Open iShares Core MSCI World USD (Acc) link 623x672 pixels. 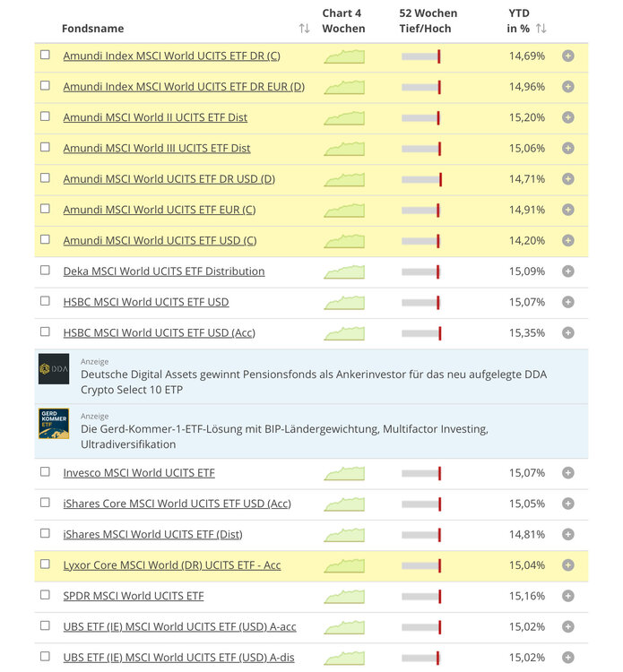point(177,504)
